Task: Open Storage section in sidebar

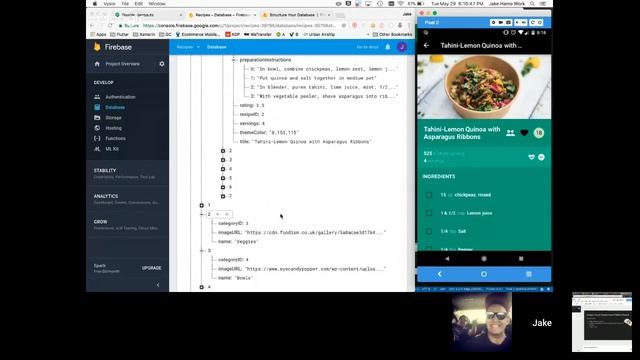Action: (113, 118)
